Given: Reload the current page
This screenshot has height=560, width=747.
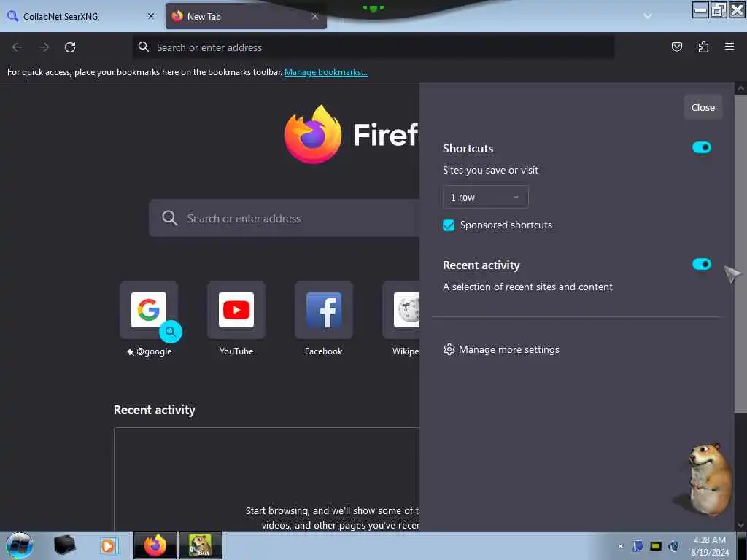Looking at the screenshot, I should point(70,47).
